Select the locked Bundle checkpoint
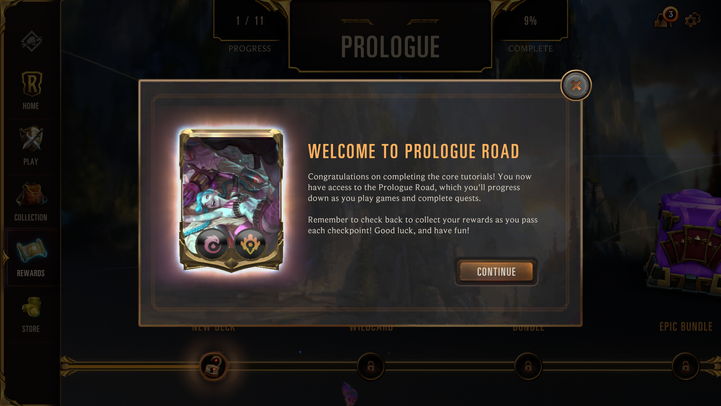Image resolution: width=721 pixels, height=406 pixels. 528,366
